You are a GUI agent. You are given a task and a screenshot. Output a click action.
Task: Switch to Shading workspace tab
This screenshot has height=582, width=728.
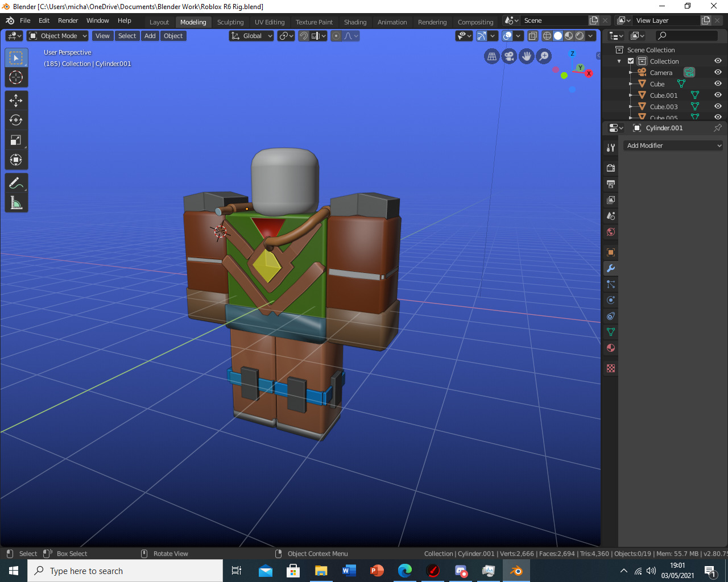click(x=355, y=22)
